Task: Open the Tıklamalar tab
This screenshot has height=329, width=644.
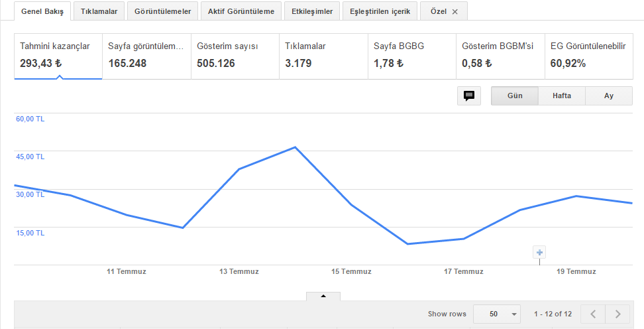Action: pyautogui.click(x=99, y=11)
